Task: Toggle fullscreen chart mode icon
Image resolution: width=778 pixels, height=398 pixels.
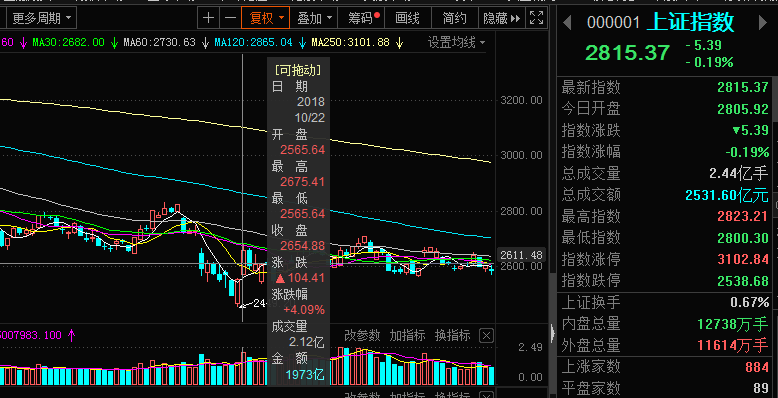Action: tap(536, 19)
